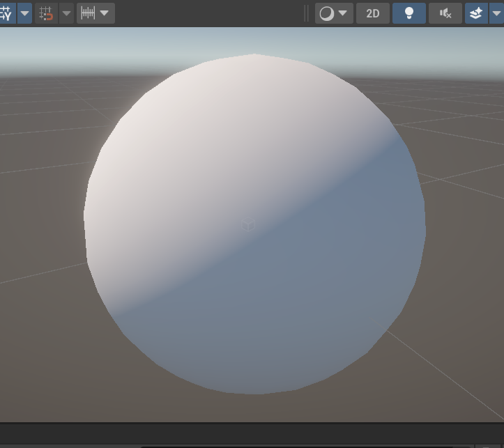
Task: Toggle scene effects like skybox and fog
Action: click(476, 13)
